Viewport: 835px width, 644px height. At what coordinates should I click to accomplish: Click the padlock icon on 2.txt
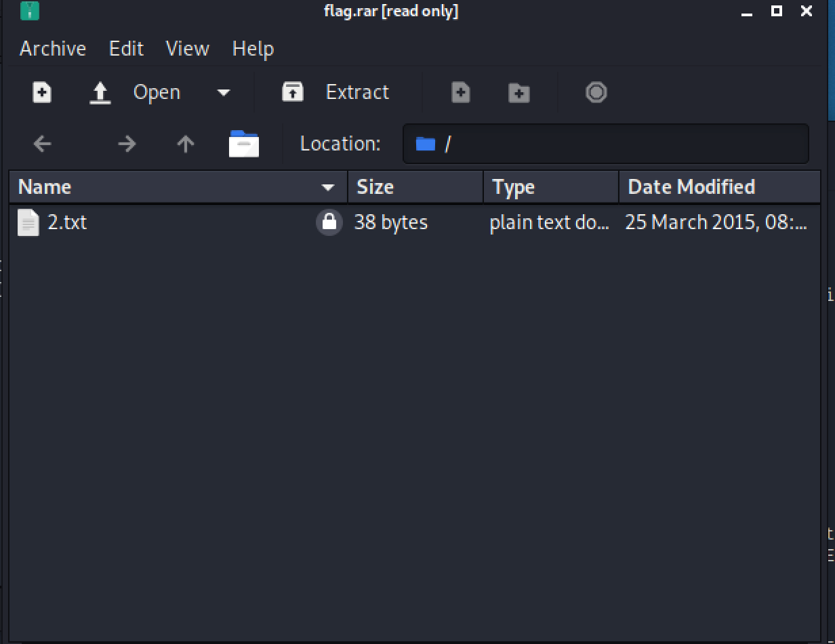click(x=329, y=222)
